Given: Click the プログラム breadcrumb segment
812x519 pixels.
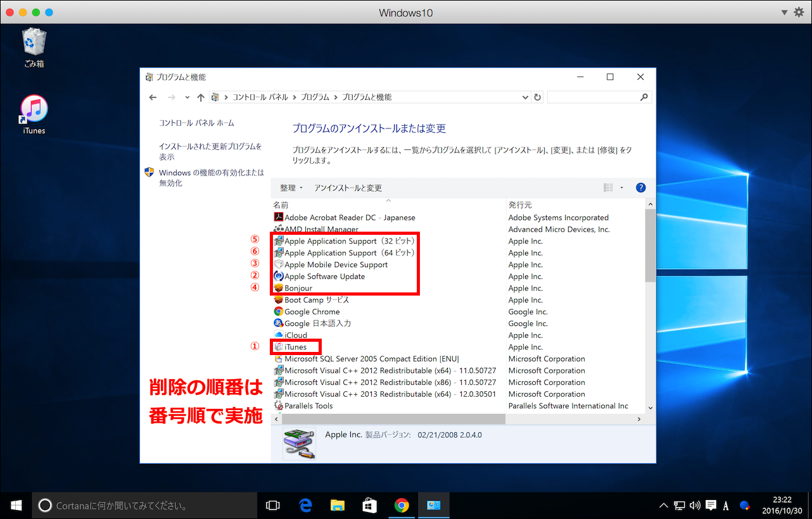Looking at the screenshot, I should pos(315,97).
